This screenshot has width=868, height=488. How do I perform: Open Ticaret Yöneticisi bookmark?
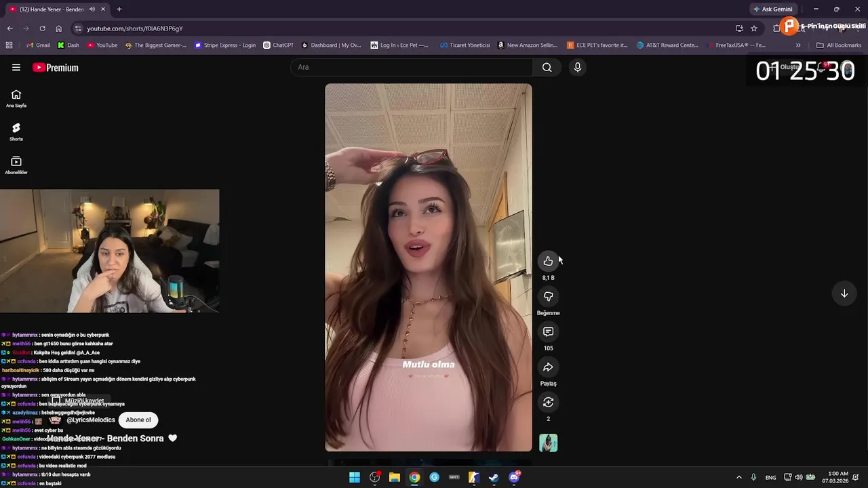pos(465,45)
